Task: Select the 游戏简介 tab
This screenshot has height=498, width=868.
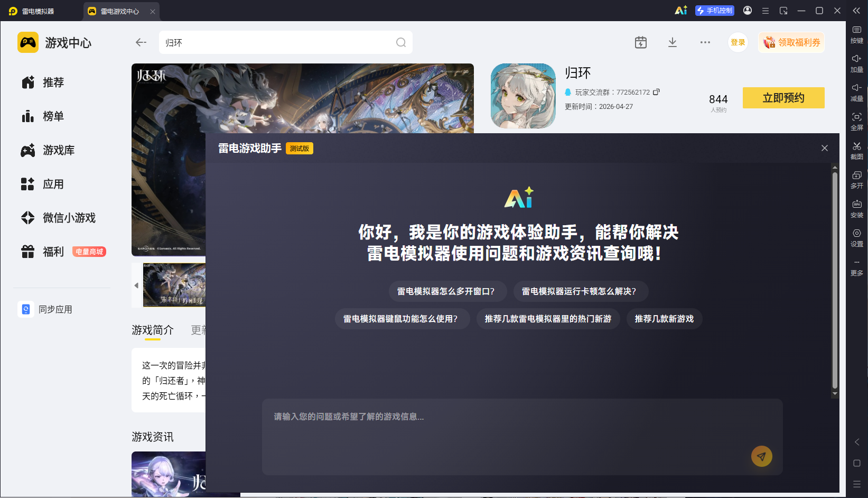Action: (153, 330)
